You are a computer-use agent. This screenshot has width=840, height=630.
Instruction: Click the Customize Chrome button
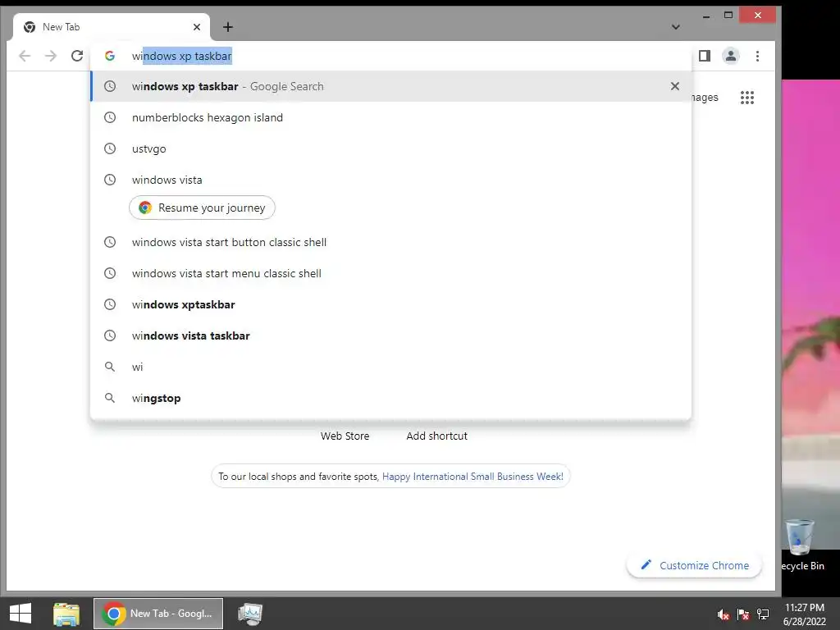(x=694, y=565)
